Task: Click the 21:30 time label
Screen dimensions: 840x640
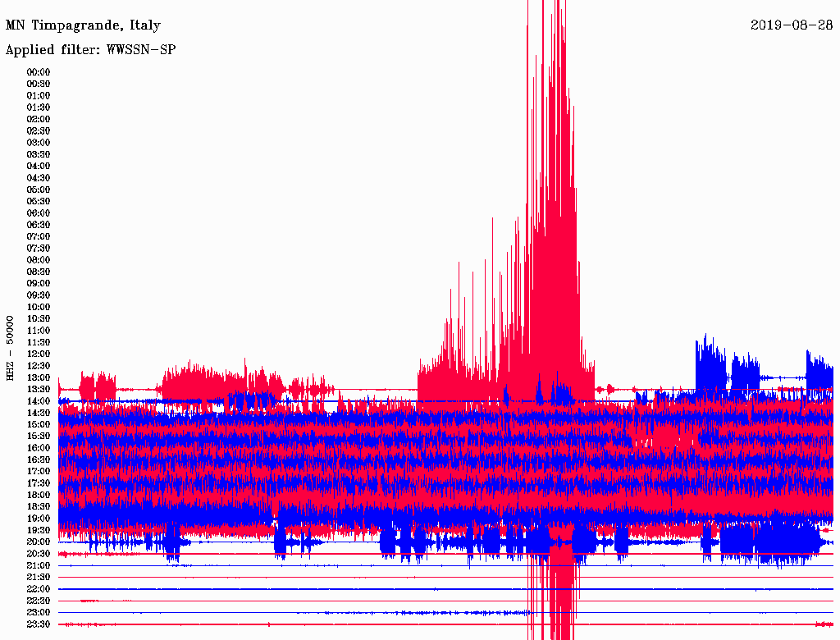Action: [x=39, y=578]
